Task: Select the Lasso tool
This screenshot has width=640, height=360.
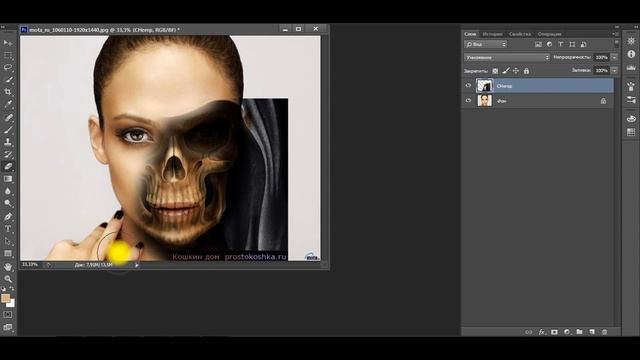Action: click(8, 67)
